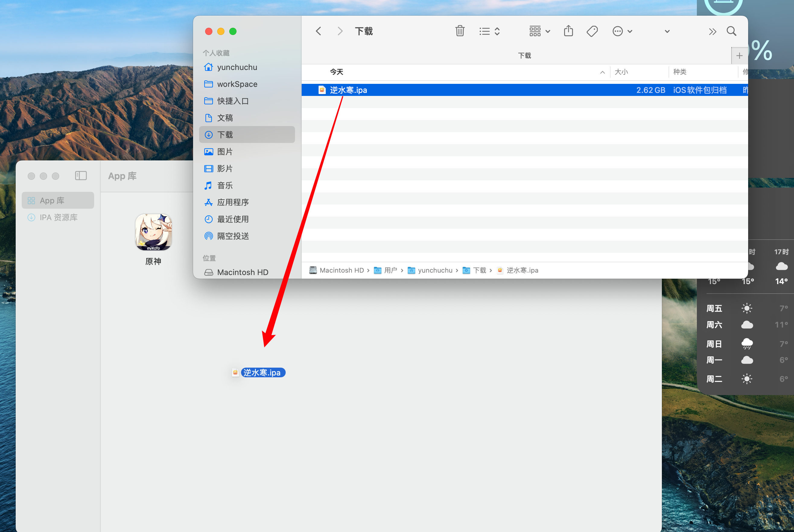Click the Add button (+) in Finder

[739, 56]
